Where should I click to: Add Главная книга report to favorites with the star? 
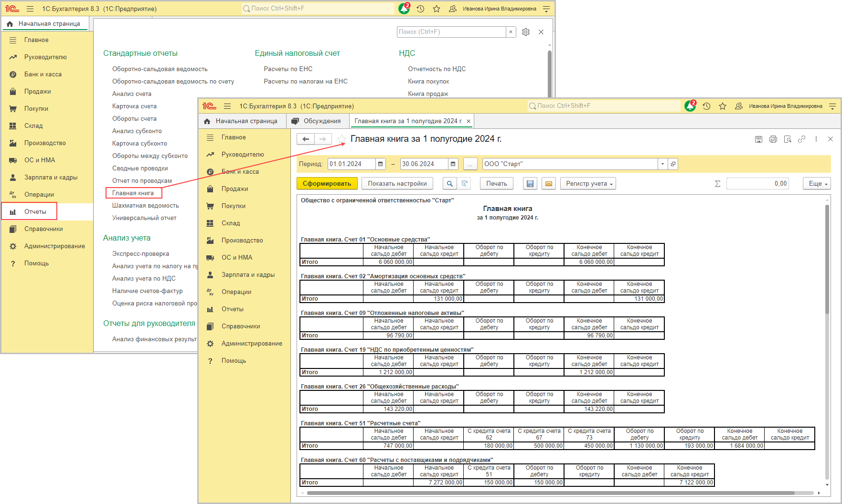click(342, 139)
